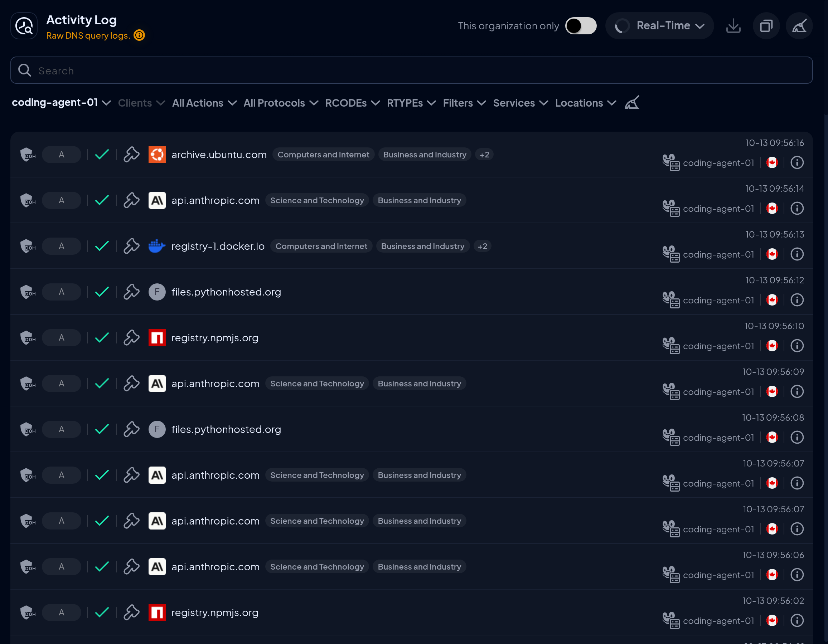Click the rule hammer icon on the 09:56:06 row
Screen dimensions: 828x644
pos(131,567)
